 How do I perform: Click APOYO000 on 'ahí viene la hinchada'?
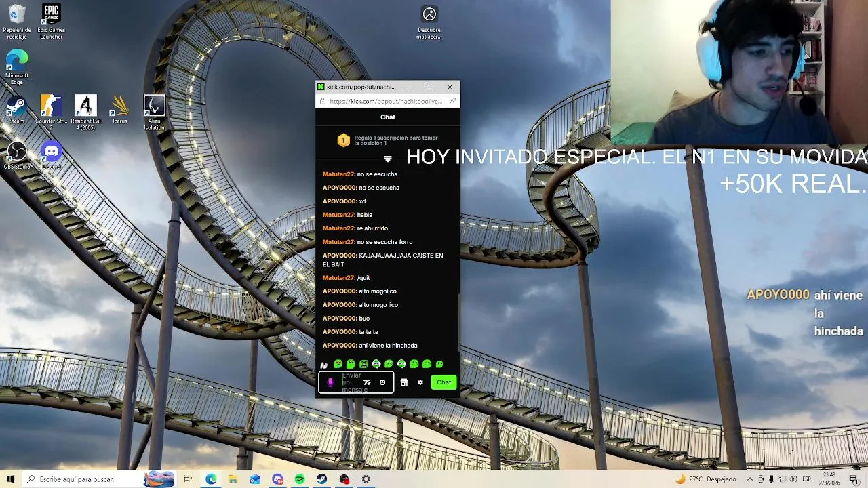(340, 346)
